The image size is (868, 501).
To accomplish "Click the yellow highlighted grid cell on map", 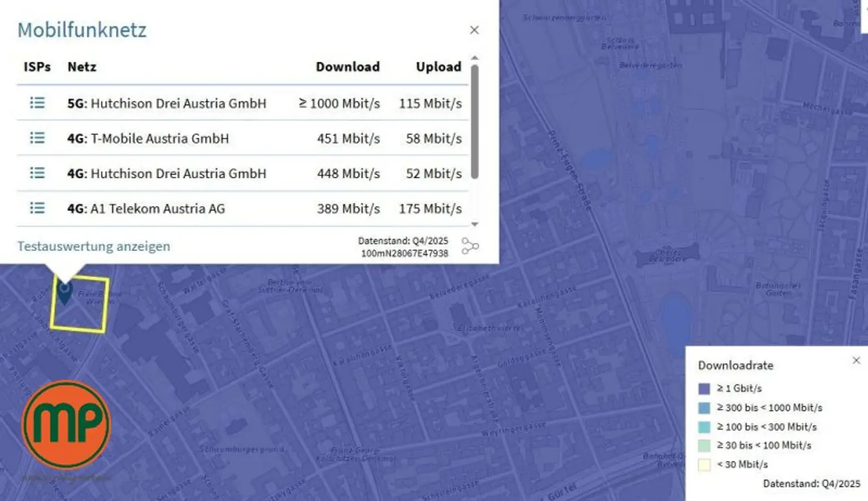I will 80,304.
